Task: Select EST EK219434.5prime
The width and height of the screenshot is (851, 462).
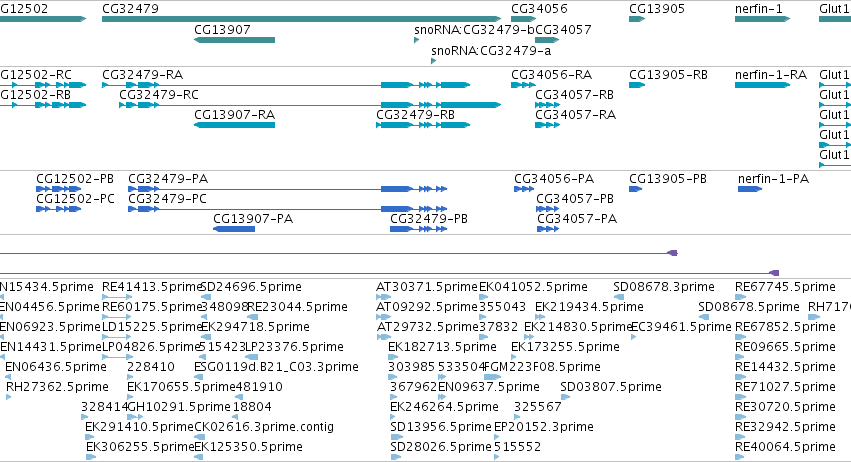Action: (x=589, y=307)
